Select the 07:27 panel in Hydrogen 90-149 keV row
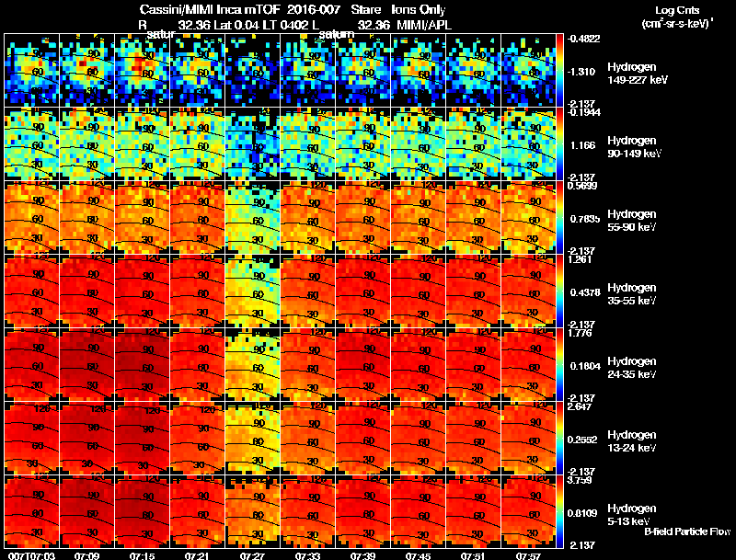 coord(252,143)
